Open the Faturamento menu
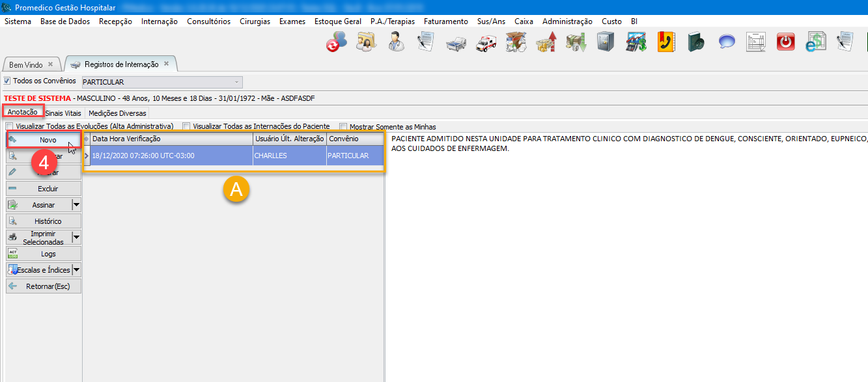 point(445,21)
